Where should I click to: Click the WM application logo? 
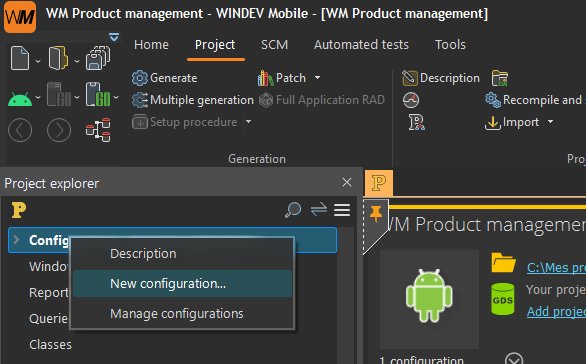click(x=20, y=16)
